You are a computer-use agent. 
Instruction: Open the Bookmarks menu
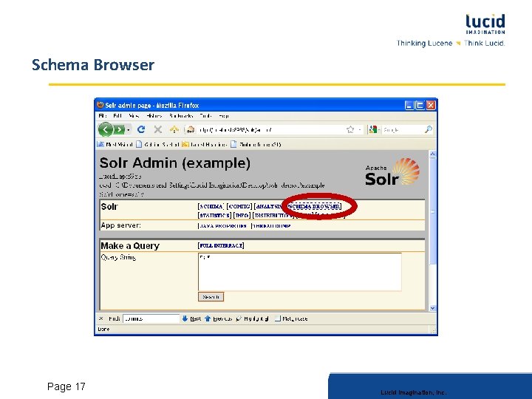[x=181, y=116]
